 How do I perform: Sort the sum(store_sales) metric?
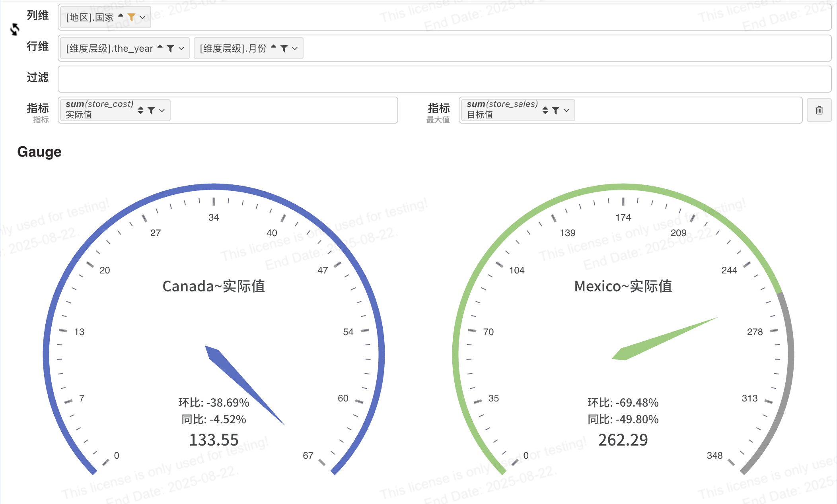coord(545,110)
